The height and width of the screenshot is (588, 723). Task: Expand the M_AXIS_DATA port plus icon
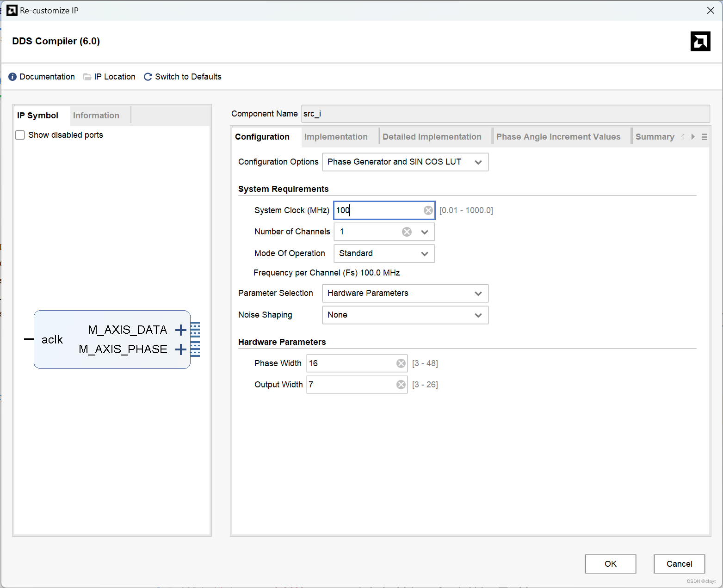click(181, 330)
